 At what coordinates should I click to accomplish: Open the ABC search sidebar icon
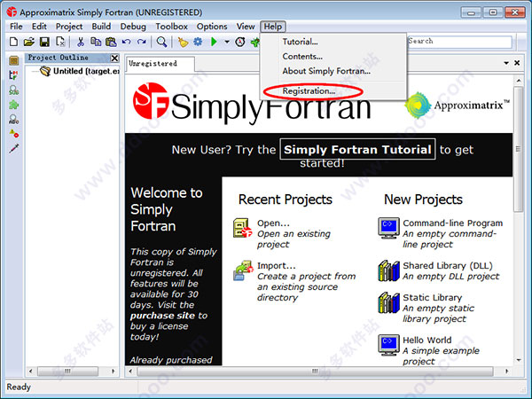coord(13,119)
